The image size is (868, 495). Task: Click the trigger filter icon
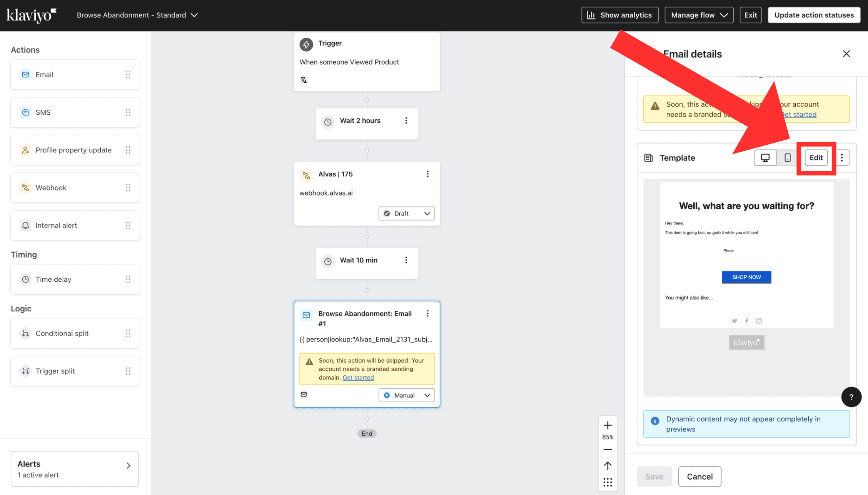coord(304,80)
